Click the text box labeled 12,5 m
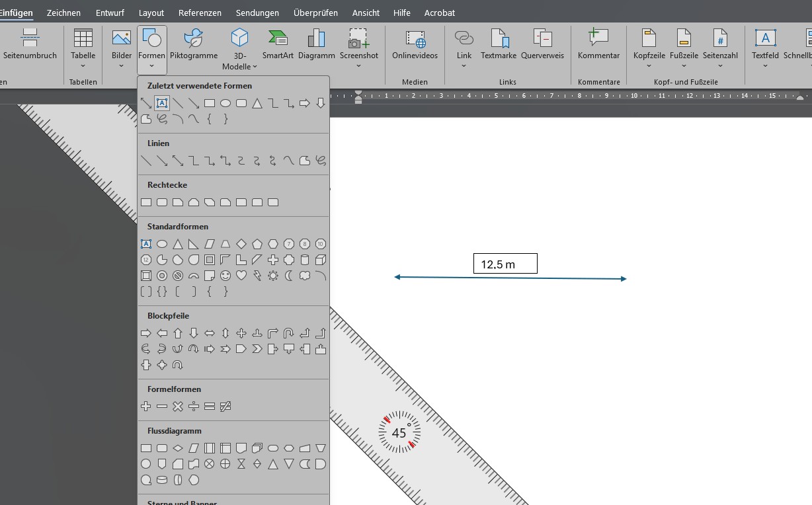Image resolution: width=812 pixels, height=505 pixels. (x=505, y=264)
